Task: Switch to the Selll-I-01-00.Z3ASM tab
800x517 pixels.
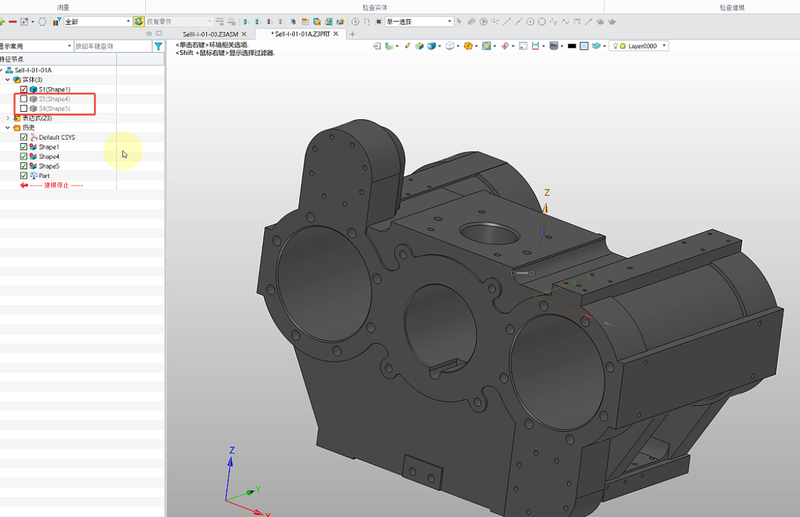Action: pos(210,34)
